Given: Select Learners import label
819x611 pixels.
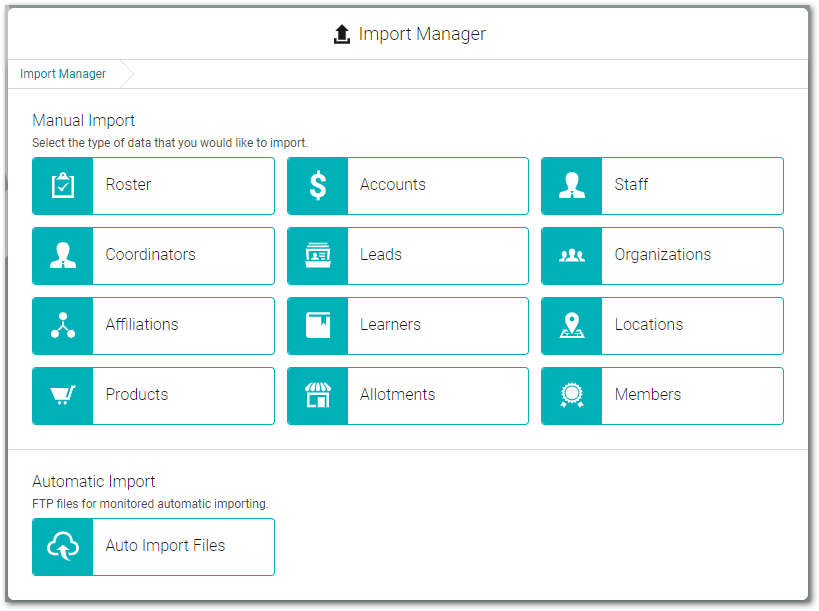Looking at the screenshot, I should (x=390, y=324).
